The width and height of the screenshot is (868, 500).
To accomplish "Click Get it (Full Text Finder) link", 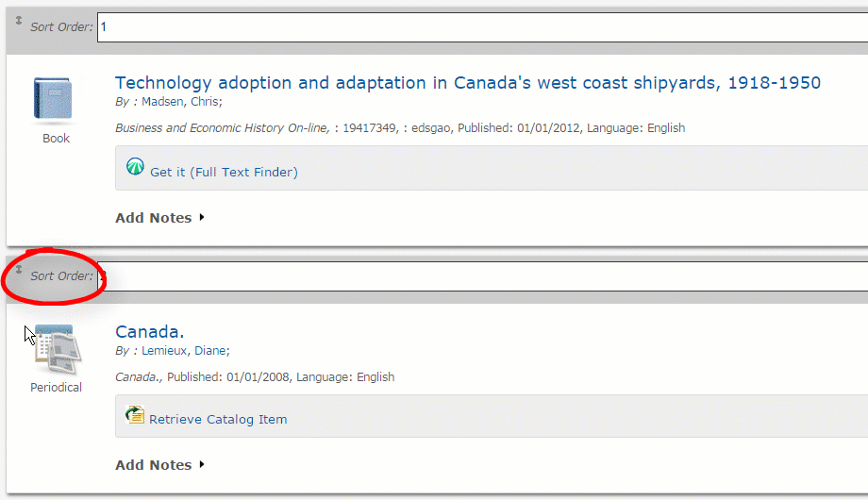I will click(x=225, y=173).
